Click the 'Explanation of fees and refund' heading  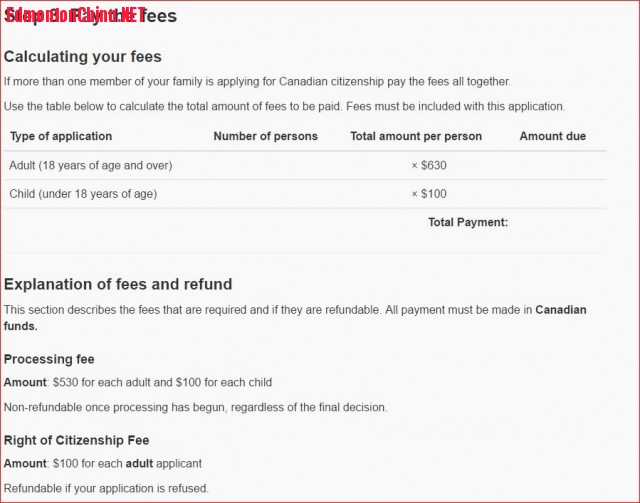118,284
